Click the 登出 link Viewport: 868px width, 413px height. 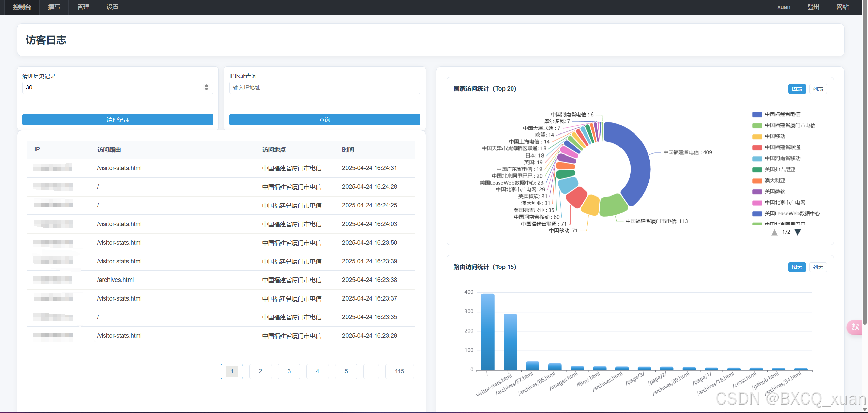click(813, 7)
